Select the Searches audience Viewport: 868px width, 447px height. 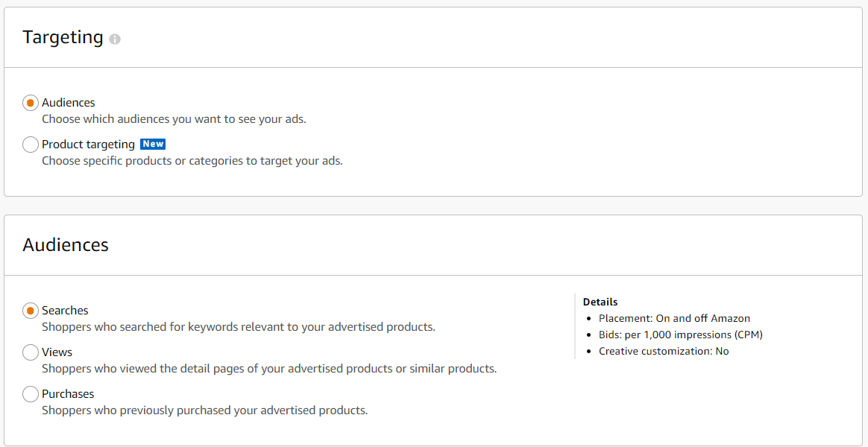pyautogui.click(x=30, y=310)
